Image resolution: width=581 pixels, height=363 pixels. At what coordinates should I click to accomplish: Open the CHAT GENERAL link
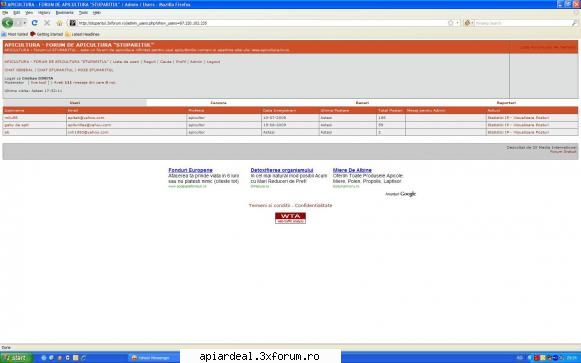19,70
